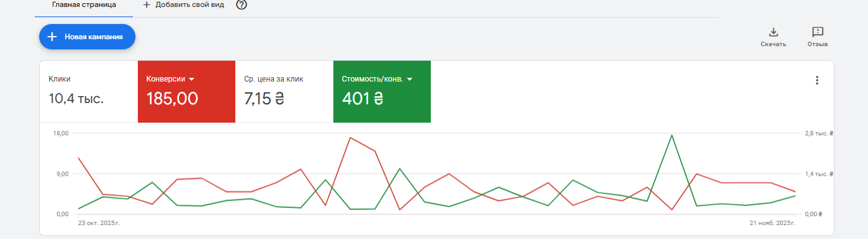Click the 401 ₴ cost value
Screen dimensions: 868x239
[x=363, y=99]
